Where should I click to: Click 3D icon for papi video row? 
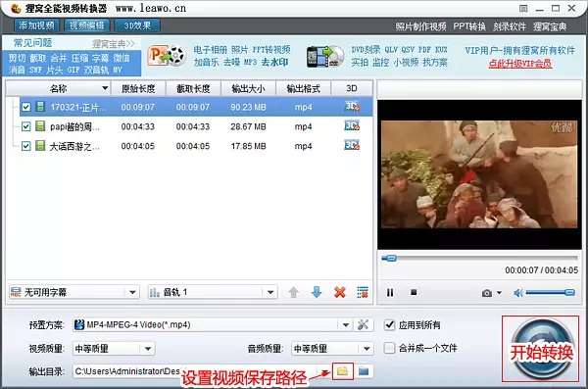[x=352, y=126]
